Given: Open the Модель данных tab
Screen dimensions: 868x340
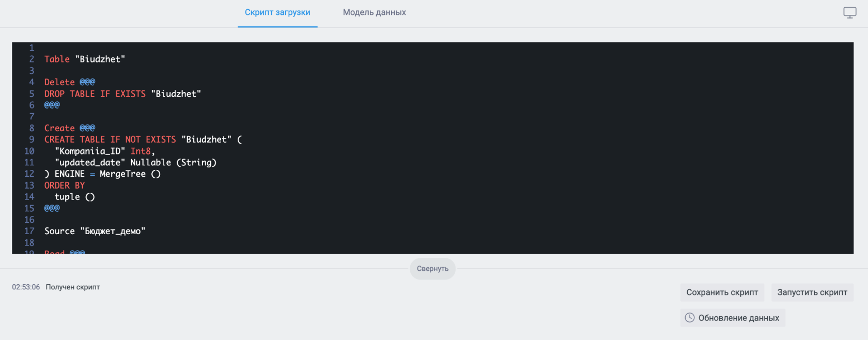Looking at the screenshot, I should (375, 12).
